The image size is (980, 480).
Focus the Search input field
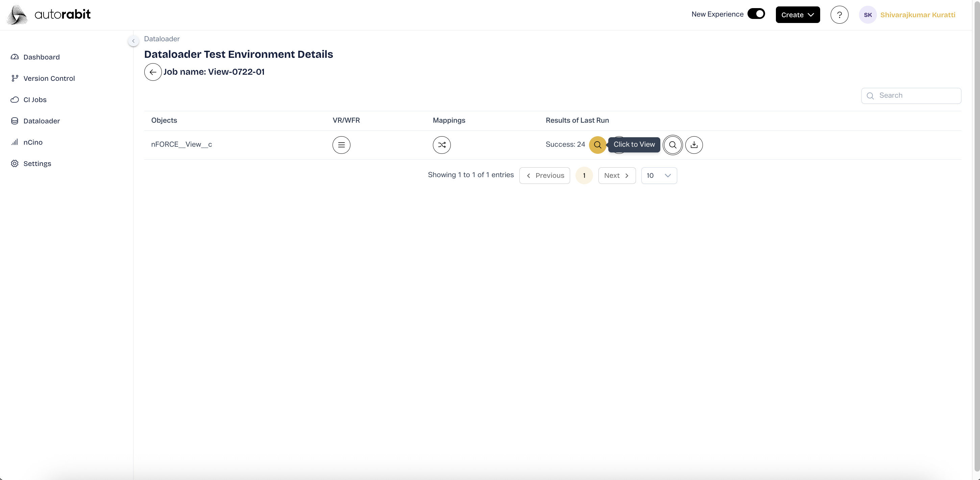coord(917,96)
